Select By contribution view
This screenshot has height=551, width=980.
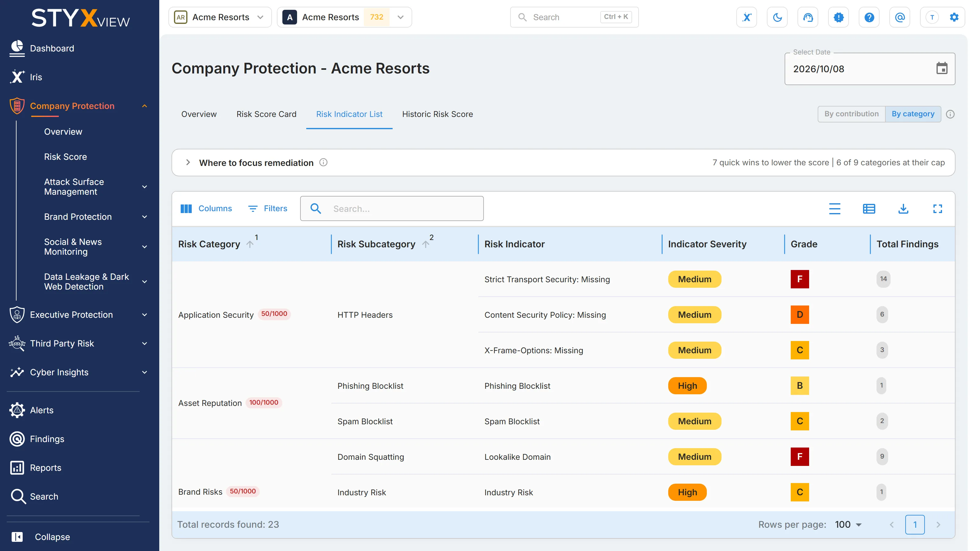pos(851,114)
